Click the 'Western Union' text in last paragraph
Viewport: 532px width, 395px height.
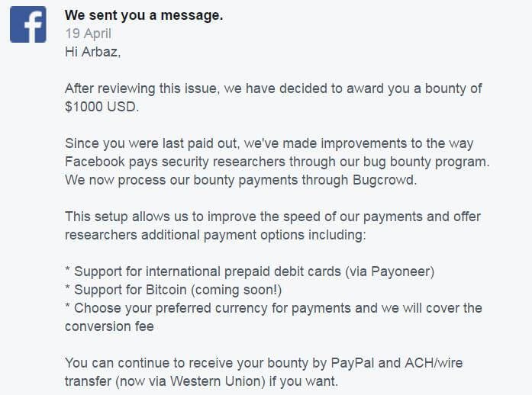point(218,381)
